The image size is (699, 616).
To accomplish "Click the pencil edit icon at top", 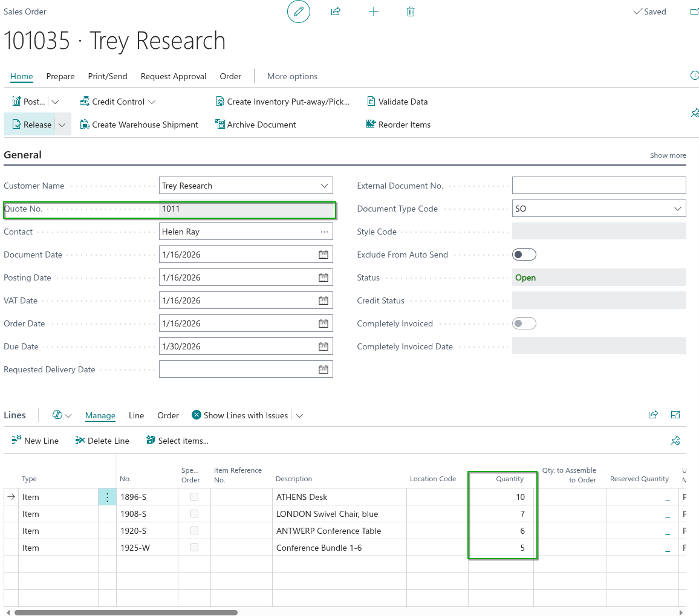I will pyautogui.click(x=298, y=11).
